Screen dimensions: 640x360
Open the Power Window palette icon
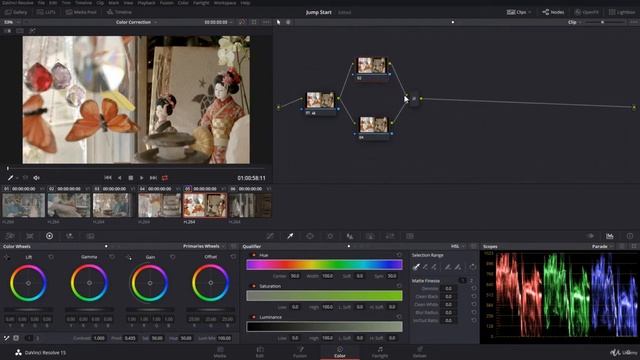(x=310, y=236)
